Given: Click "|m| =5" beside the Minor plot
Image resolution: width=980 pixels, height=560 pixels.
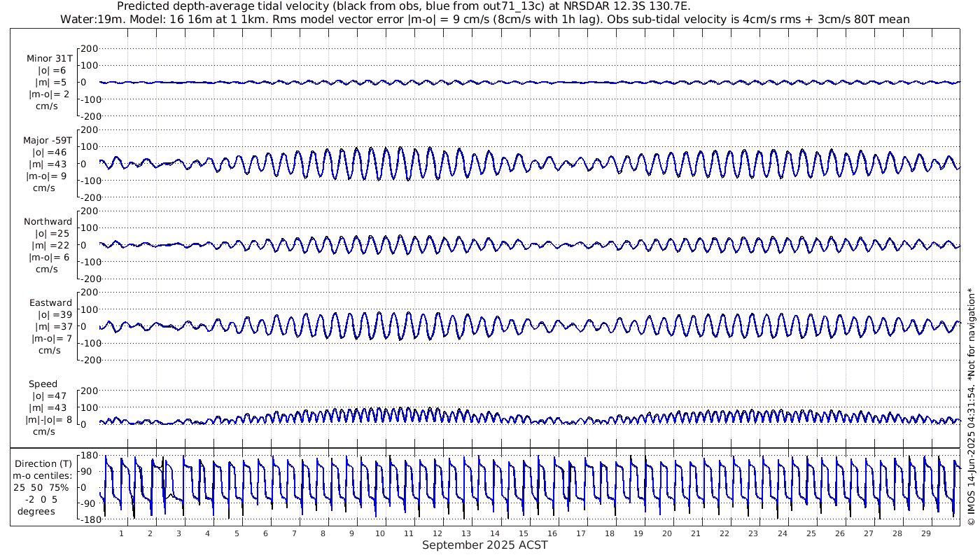Looking at the screenshot, I should (x=52, y=83).
